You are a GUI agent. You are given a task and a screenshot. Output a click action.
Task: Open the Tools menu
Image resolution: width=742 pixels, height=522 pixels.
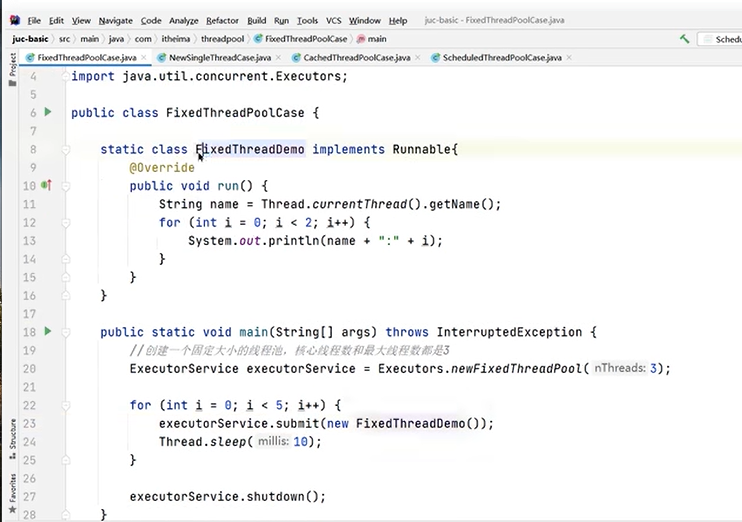pos(307,20)
